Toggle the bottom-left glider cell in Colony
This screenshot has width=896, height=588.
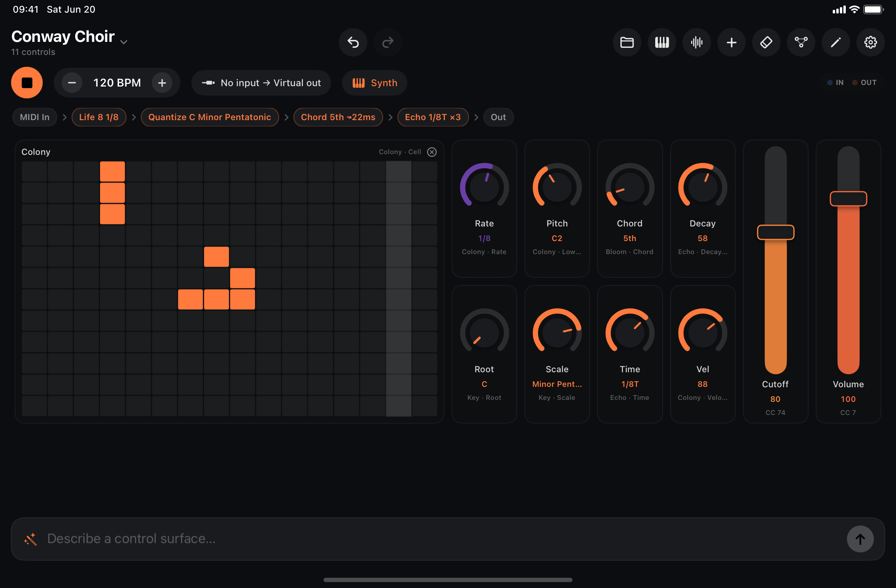[x=190, y=299]
